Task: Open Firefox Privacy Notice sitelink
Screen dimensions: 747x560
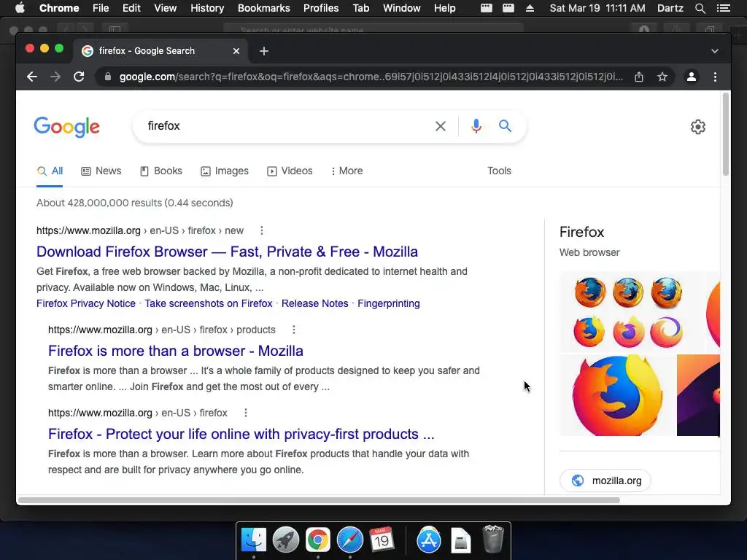Action: click(86, 303)
